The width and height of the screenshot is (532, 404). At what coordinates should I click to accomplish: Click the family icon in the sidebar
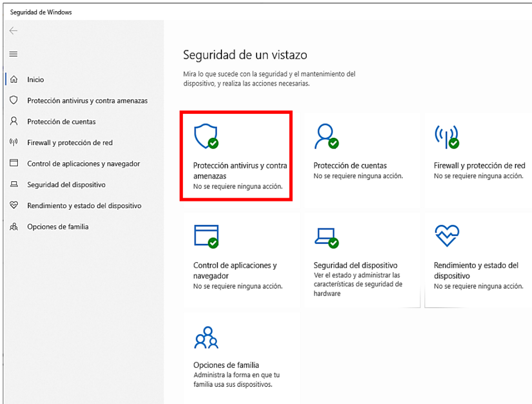(13, 227)
